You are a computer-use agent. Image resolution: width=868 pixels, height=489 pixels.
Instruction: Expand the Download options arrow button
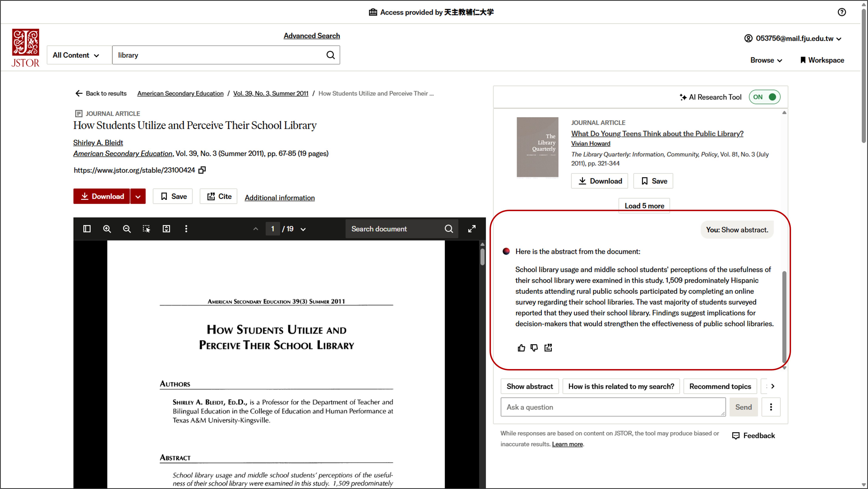click(138, 197)
